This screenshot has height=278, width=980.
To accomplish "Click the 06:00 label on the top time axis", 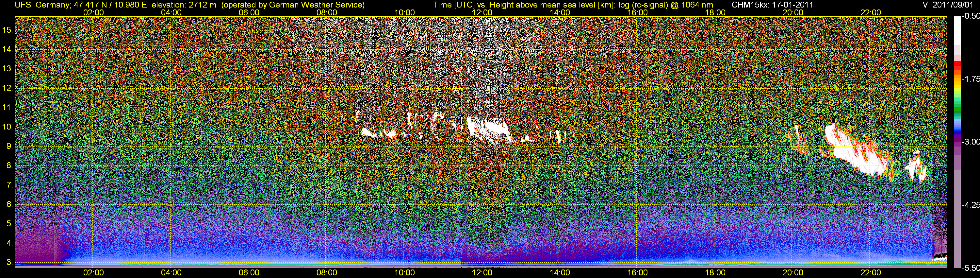I will (x=249, y=12).
